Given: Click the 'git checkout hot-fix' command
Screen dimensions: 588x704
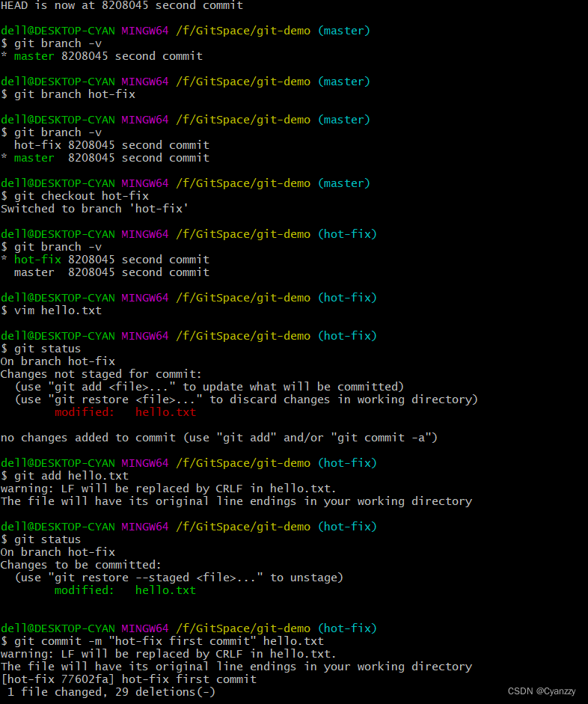Looking at the screenshot, I should (75, 196).
